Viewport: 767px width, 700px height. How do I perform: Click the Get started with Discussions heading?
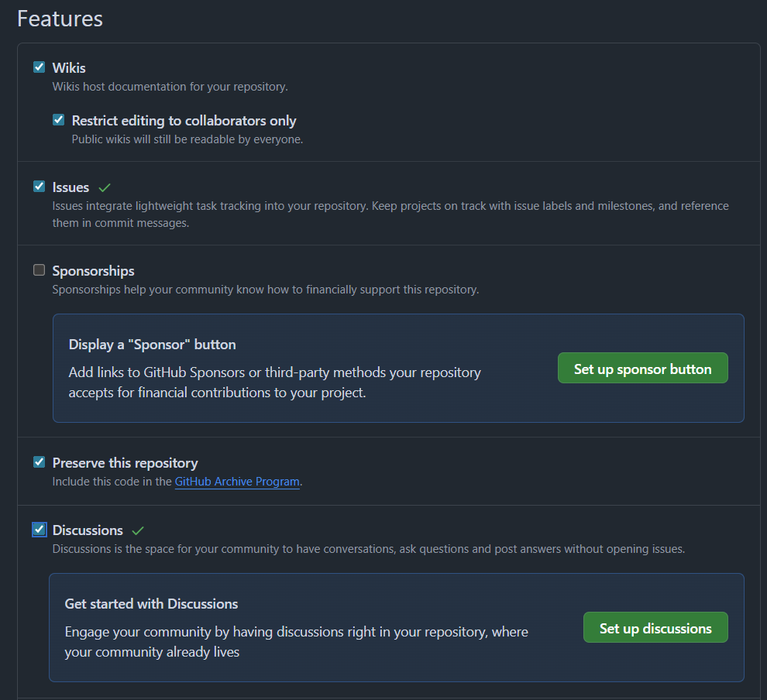pos(151,604)
